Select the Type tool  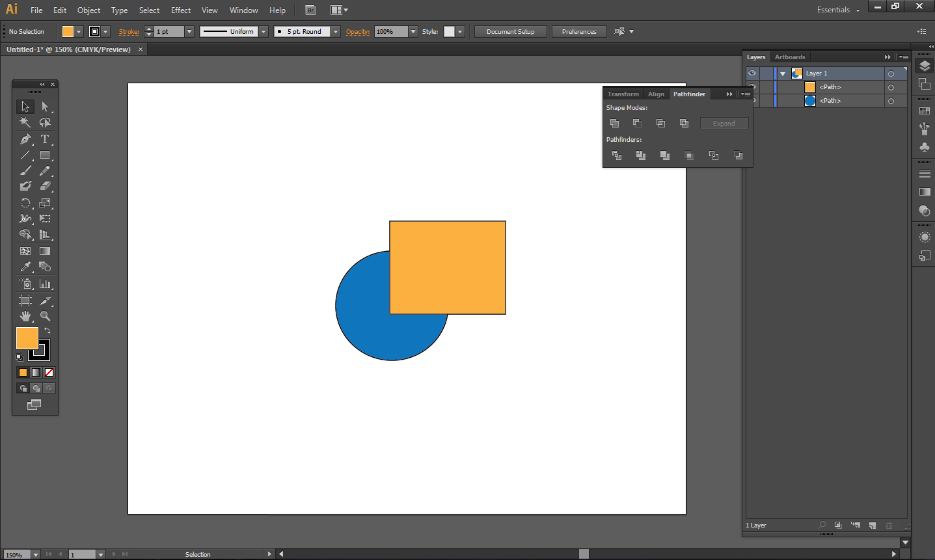45,139
